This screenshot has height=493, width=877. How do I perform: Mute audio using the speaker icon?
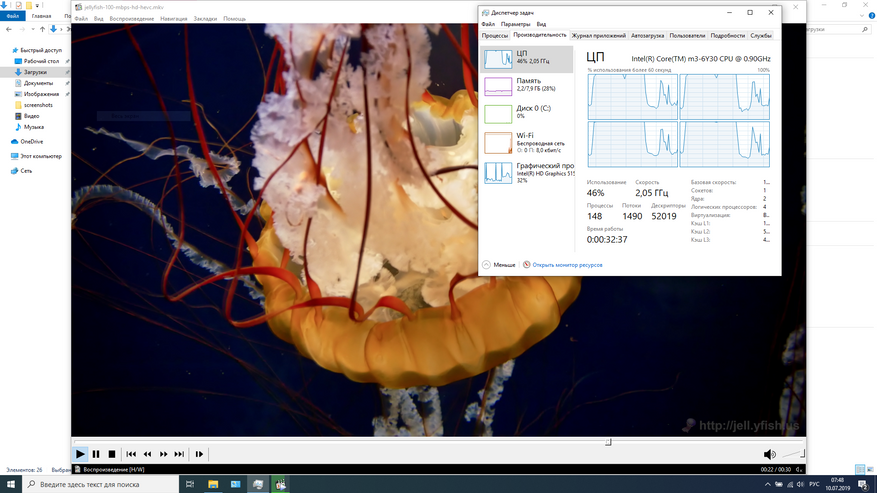click(769, 455)
